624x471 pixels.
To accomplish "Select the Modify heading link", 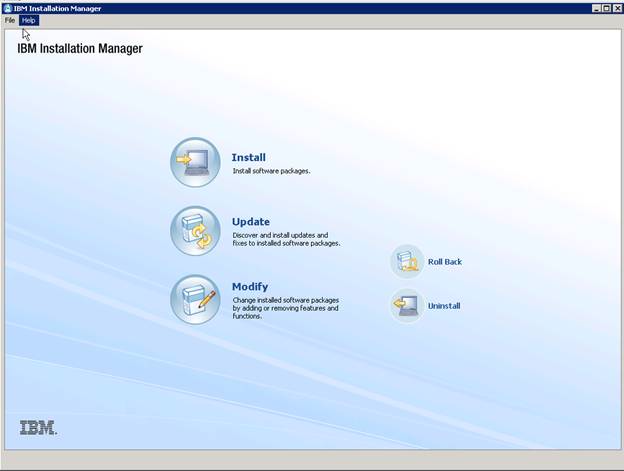I will (x=250, y=286).
